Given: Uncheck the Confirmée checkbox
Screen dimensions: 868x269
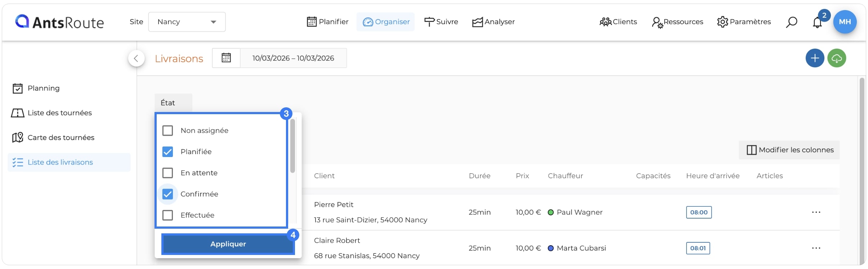Looking at the screenshot, I should click(x=167, y=194).
